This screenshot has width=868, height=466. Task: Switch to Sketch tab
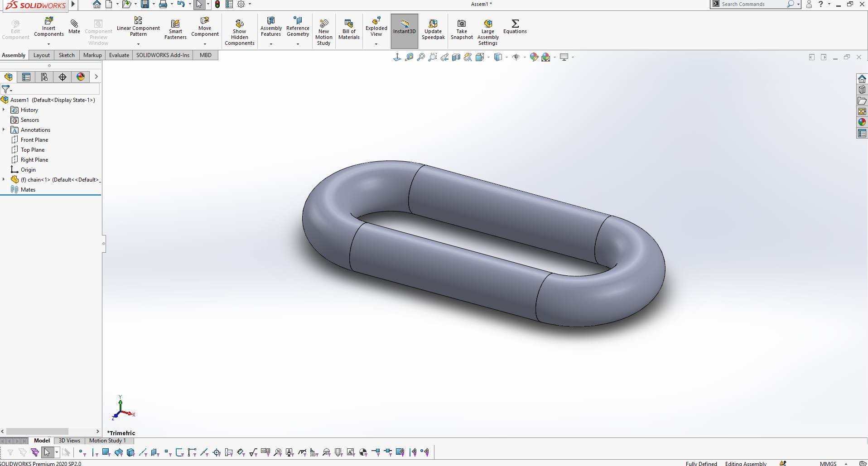[x=67, y=55]
